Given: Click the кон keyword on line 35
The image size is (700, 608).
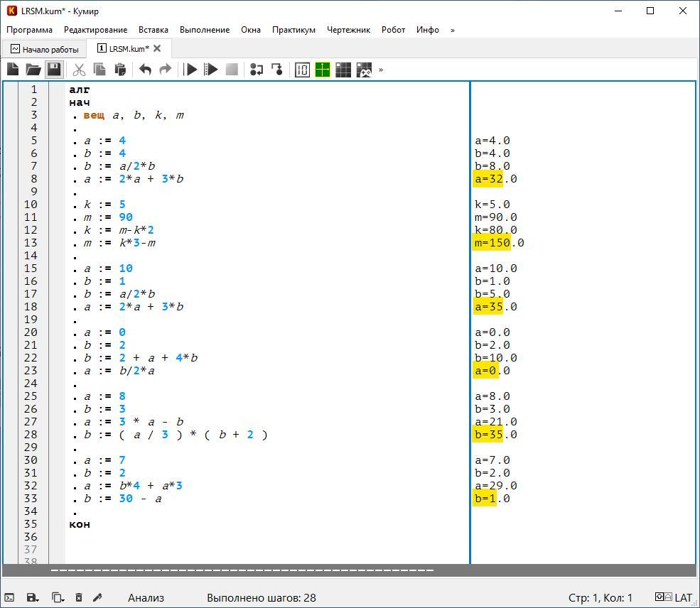Looking at the screenshot, I should point(80,525).
